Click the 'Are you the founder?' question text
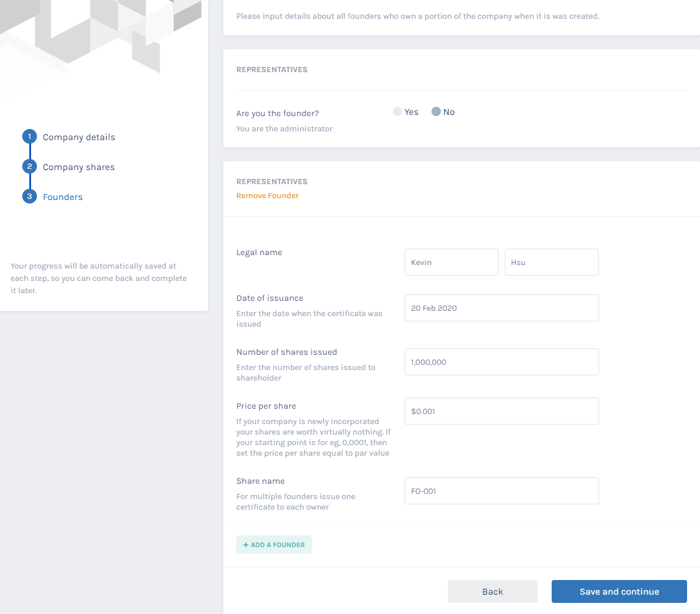This screenshot has height=614, width=700. pyautogui.click(x=277, y=113)
